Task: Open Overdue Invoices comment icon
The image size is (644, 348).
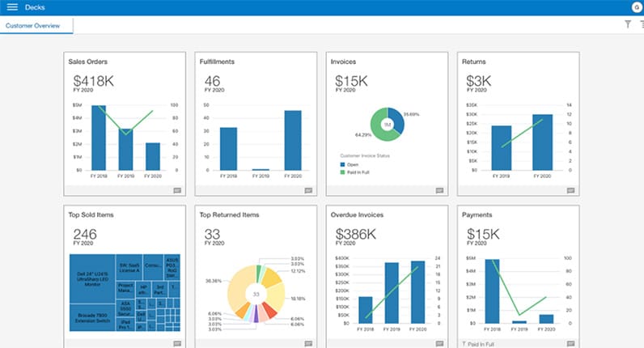Action: pos(439,343)
